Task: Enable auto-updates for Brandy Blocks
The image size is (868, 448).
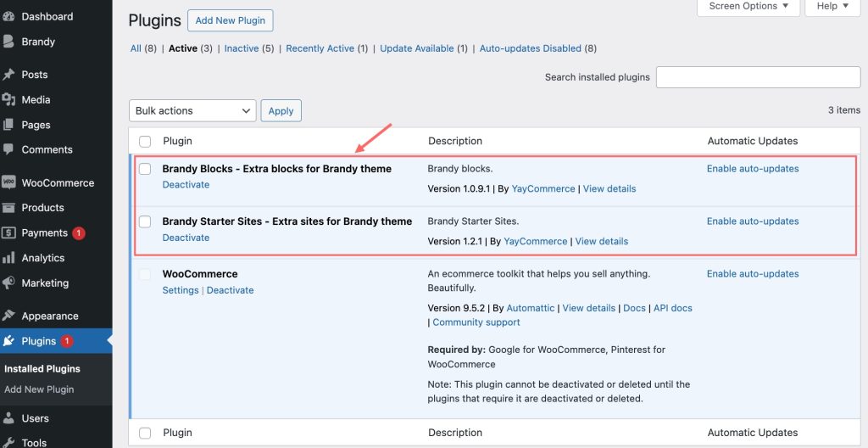Action: point(753,169)
